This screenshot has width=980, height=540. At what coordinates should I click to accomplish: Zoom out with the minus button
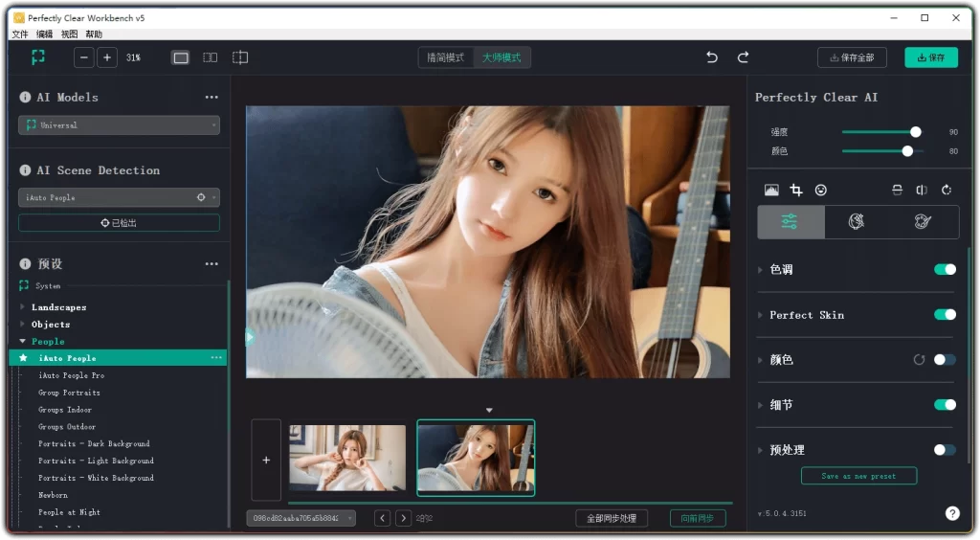point(84,57)
